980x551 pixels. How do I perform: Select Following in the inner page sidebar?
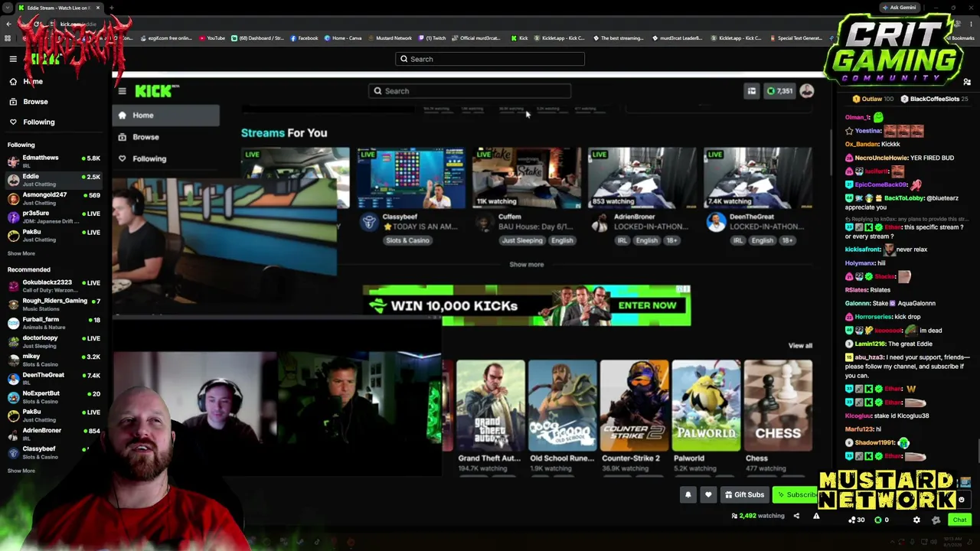[x=165, y=159]
